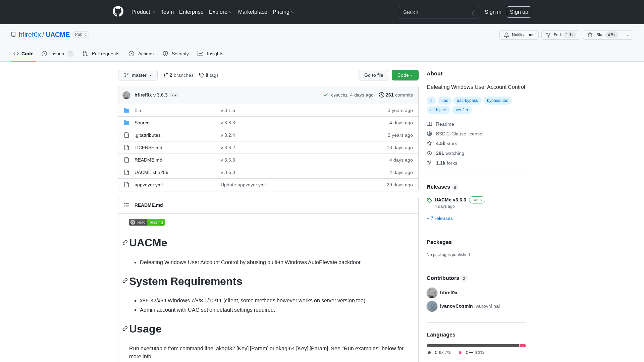Star the UACME repository
Image resolution: width=644 pixels, height=362 pixels.
(x=602, y=35)
